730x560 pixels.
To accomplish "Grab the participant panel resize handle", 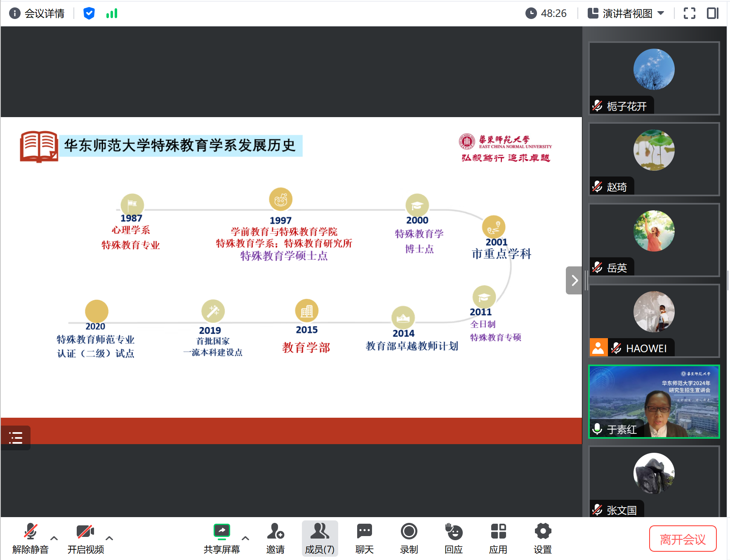I will pyautogui.click(x=586, y=280).
